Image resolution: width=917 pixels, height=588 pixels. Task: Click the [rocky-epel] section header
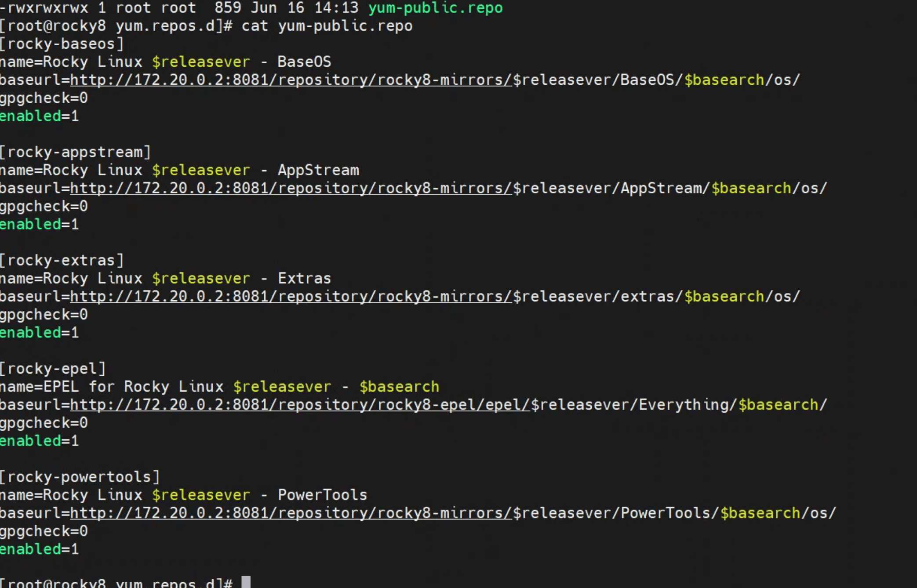point(53,368)
